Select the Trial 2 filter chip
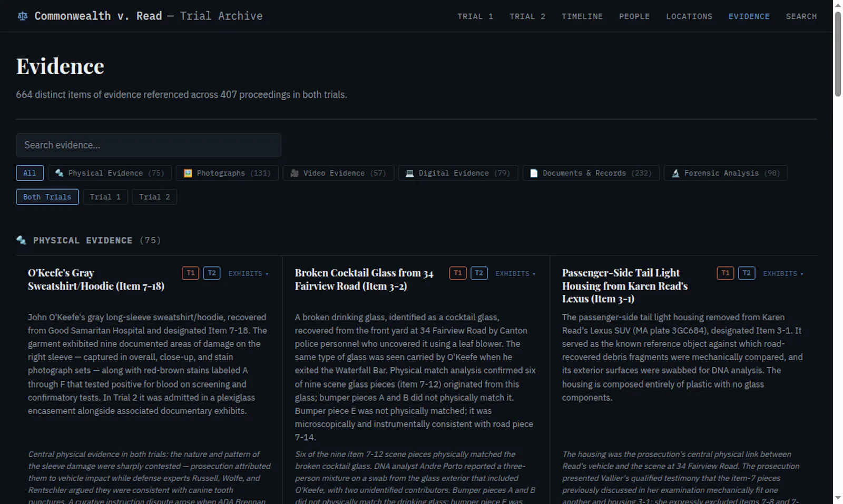 click(x=154, y=197)
